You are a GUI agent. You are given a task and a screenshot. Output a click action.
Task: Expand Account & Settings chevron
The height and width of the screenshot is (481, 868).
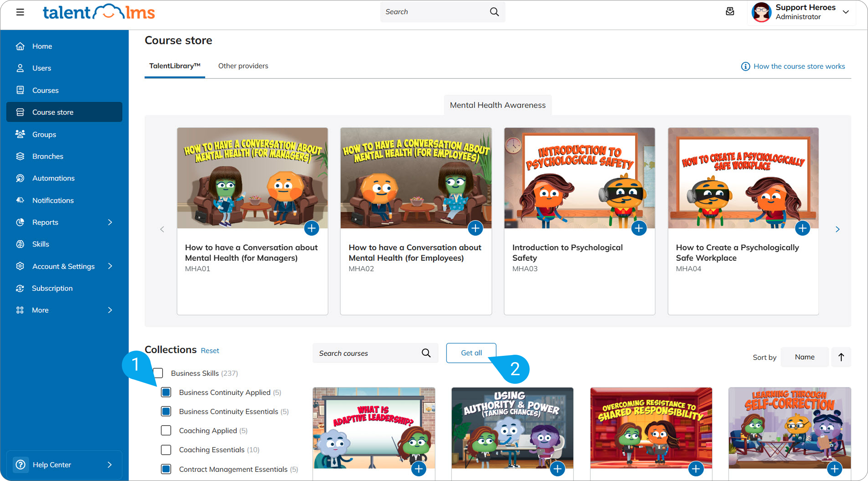coord(110,266)
